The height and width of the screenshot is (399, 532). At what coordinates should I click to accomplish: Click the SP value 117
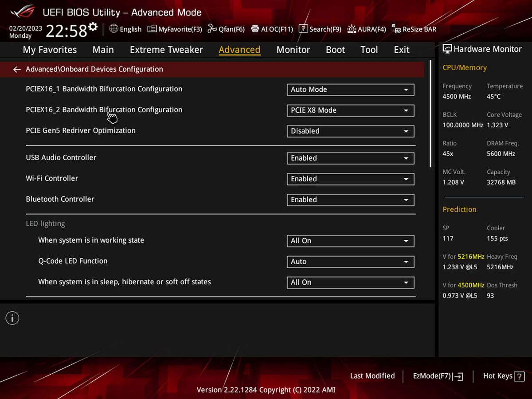pyautogui.click(x=448, y=239)
